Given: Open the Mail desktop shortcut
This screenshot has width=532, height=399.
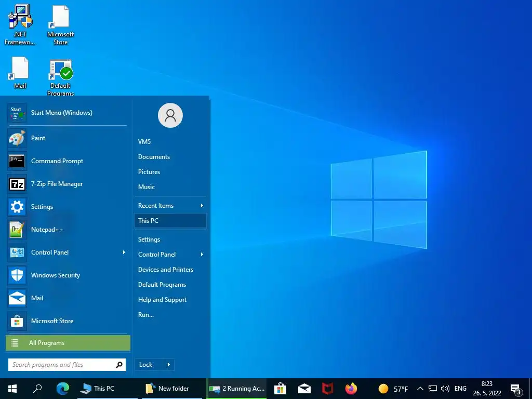Looking at the screenshot, I should pyautogui.click(x=20, y=73).
